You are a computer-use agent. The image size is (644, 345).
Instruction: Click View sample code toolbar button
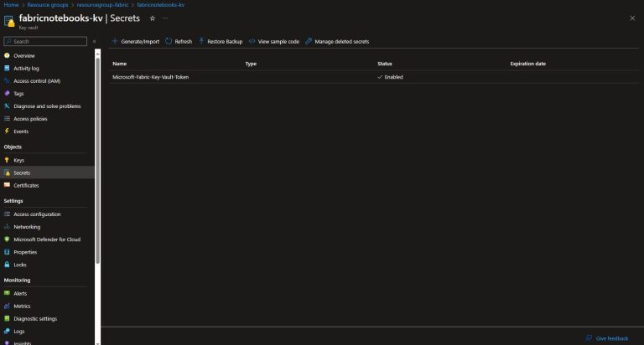[274, 41]
